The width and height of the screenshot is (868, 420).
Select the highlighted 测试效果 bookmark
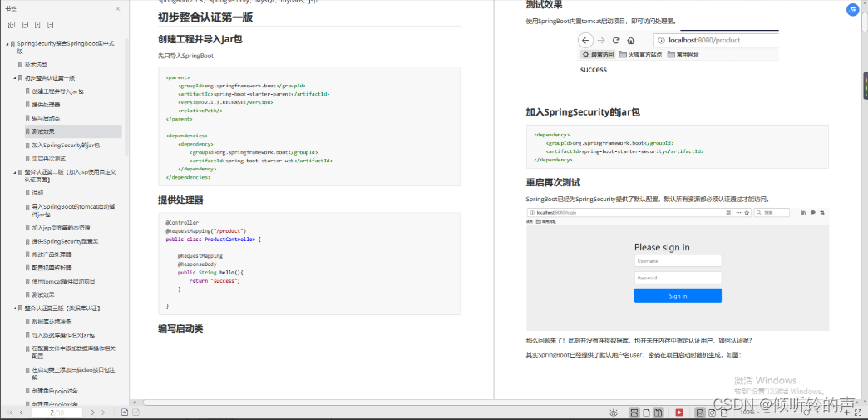pos(73,131)
